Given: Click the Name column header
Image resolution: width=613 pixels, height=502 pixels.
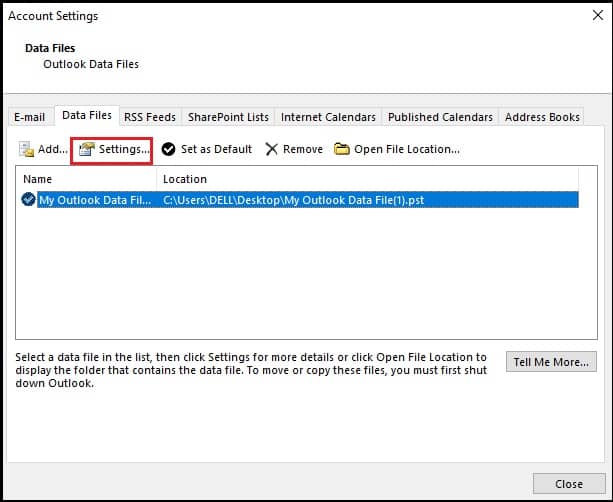Looking at the screenshot, I should click(x=38, y=179).
